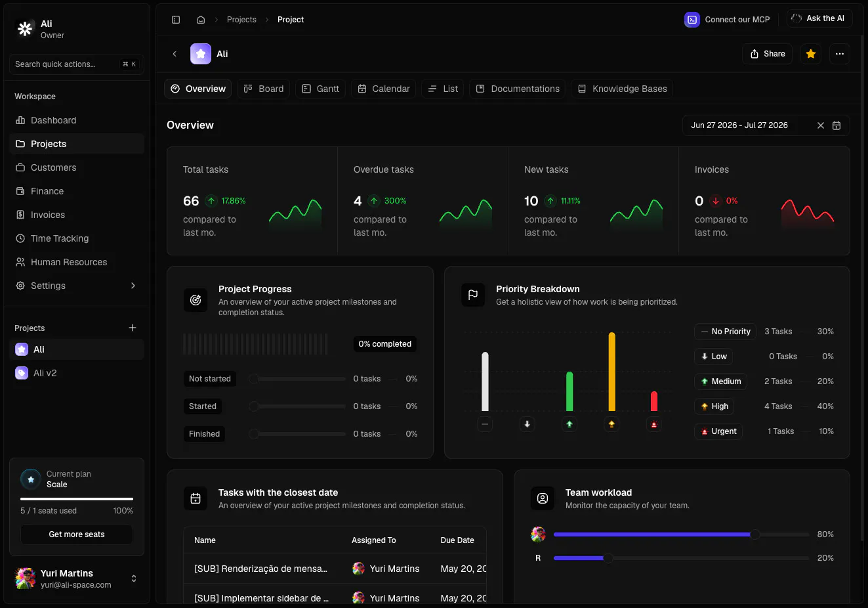The width and height of the screenshot is (868, 608).
Task: Select the low priority arrow icon under chart
Action: pyautogui.click(x=527, y=424)
